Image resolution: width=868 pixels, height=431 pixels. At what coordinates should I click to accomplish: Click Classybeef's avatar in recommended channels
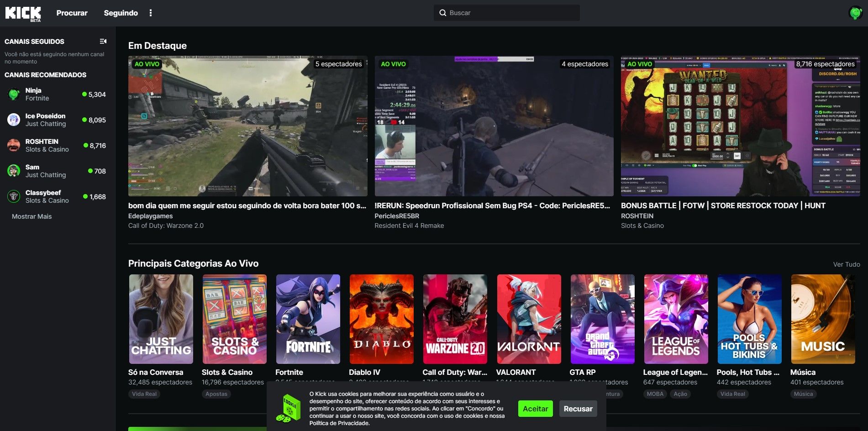(x=14, y=196)
